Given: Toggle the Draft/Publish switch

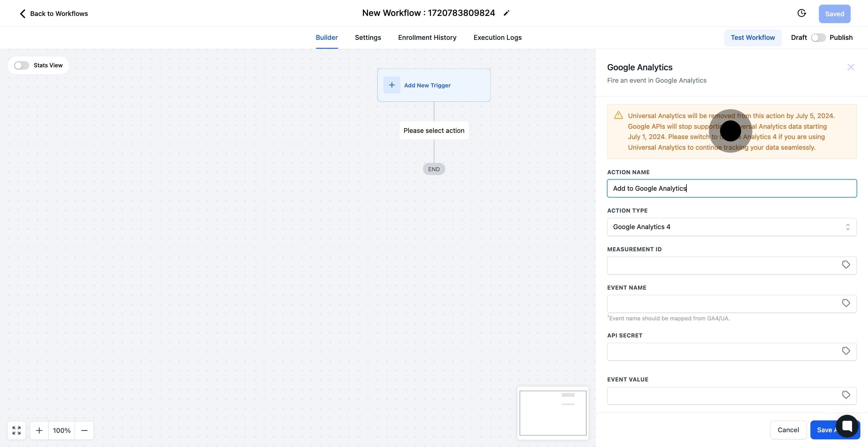Looking at the screenshot, I should point(818,37).
